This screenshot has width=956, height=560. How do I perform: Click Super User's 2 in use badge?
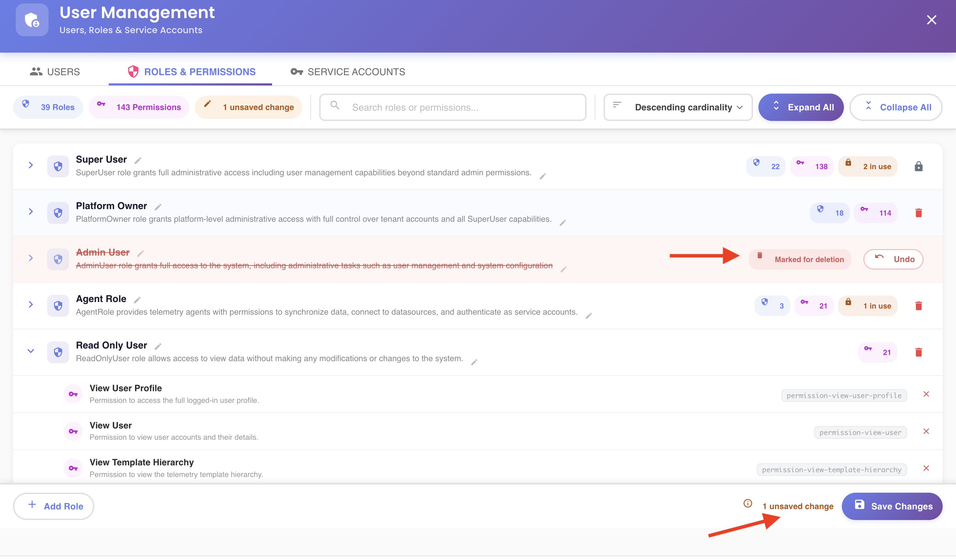tap(867, 166)
